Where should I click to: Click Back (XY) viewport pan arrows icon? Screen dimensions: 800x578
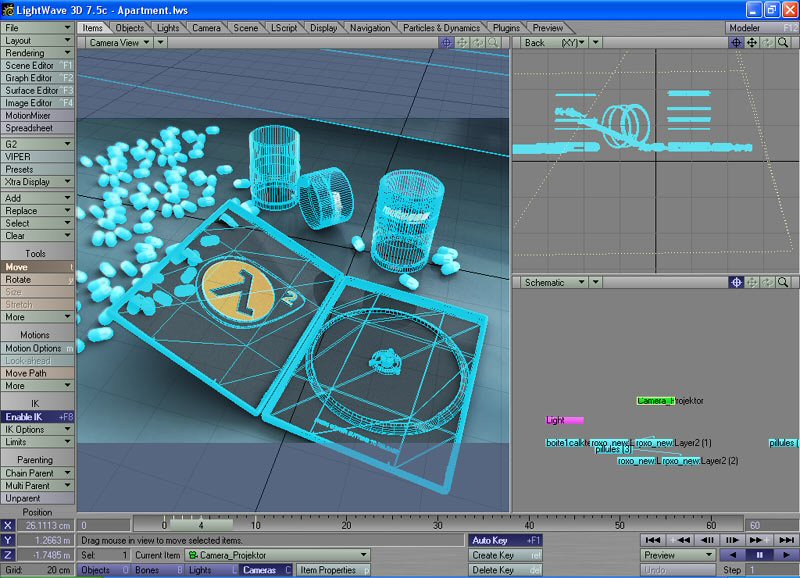coord(752,43)
